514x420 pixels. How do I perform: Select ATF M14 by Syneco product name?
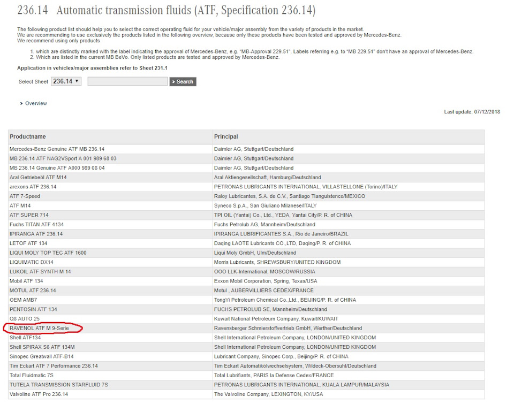(x=20, y=206)
